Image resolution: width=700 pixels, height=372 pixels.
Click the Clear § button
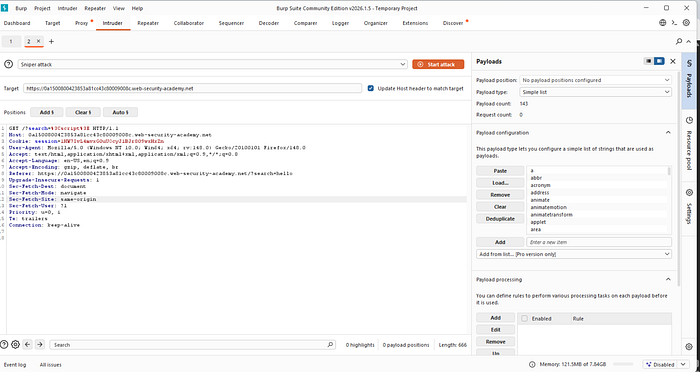coord(83,112)
